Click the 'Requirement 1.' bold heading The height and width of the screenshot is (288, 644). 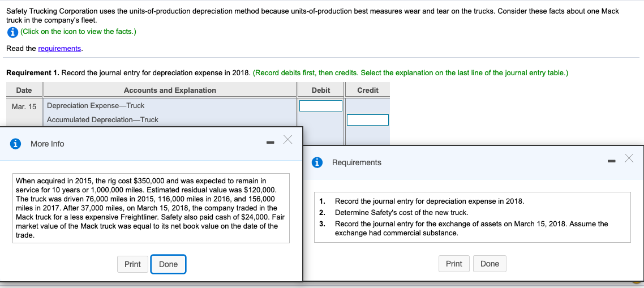tap(33, 73)
